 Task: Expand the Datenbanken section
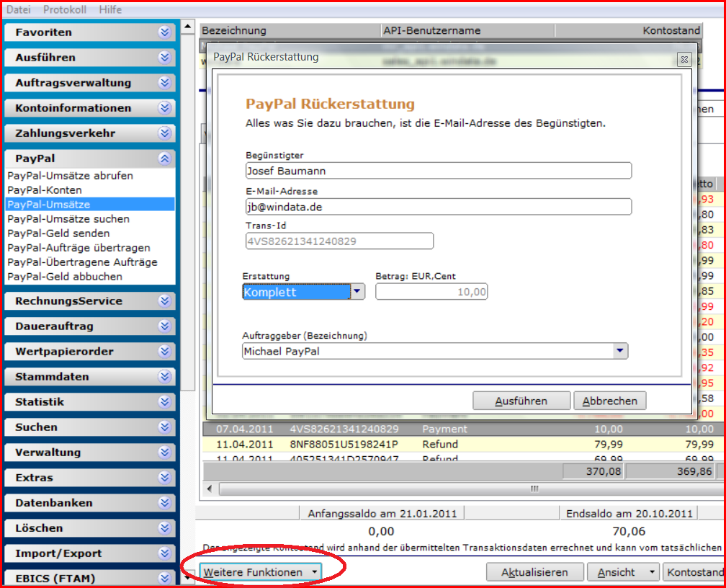pos(164,503)
